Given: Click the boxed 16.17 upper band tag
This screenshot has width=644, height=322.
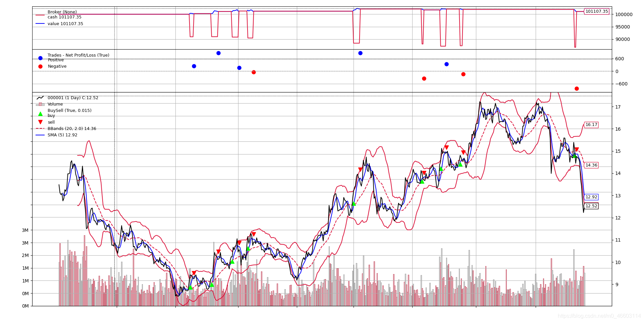Looking at the screenshot, I should click(591, 125).
